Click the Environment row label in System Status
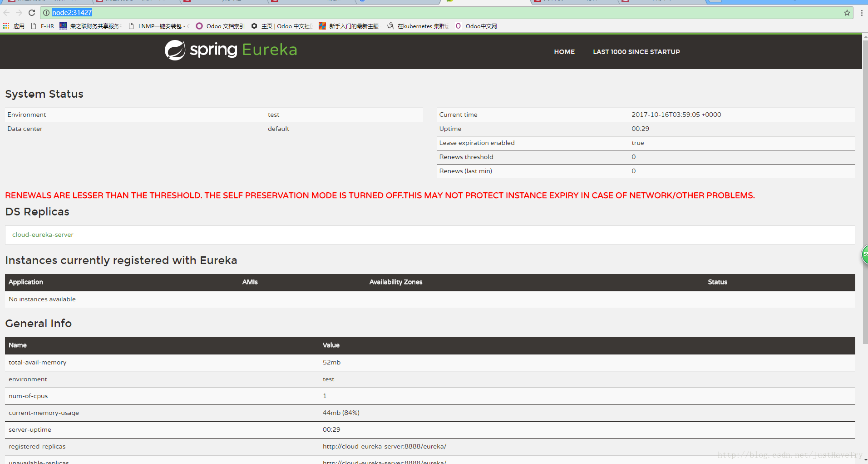868x464 pixels. (27, 115)
